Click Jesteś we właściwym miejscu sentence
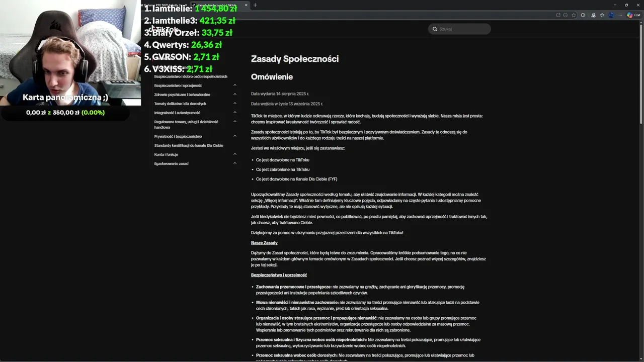Viewport: 644px width, 362px height. tap(298, 148)
